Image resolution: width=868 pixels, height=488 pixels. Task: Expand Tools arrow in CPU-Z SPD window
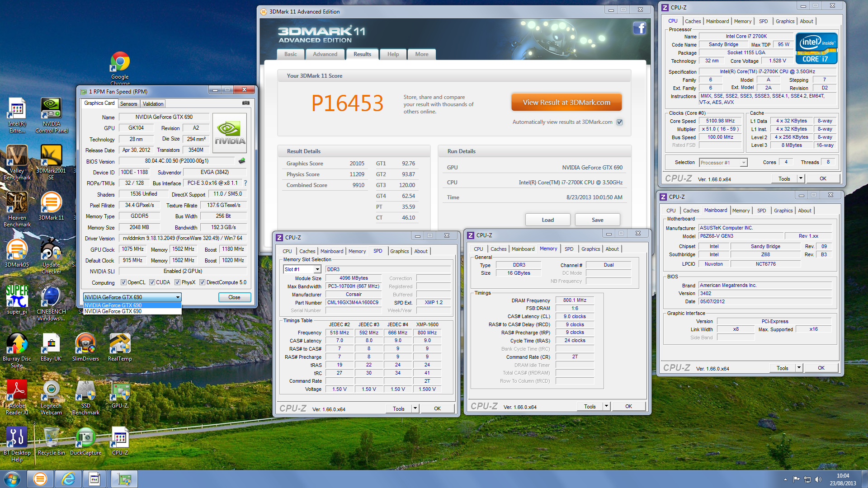[415, 408]
